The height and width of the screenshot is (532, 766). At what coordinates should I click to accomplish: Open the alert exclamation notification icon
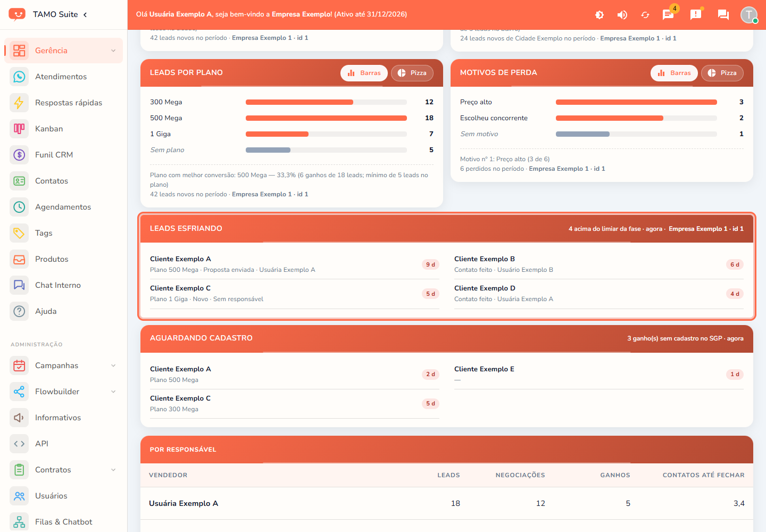click(696, 15)
